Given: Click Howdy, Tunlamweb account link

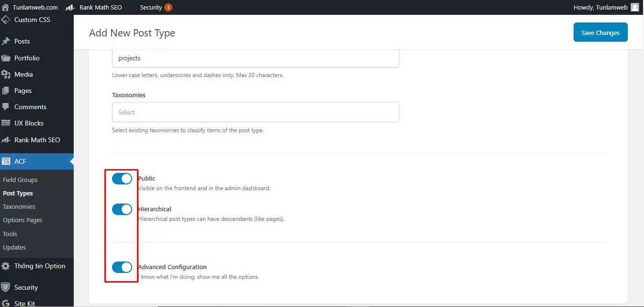Looking at the screenshot, I should tap(600, 7).
